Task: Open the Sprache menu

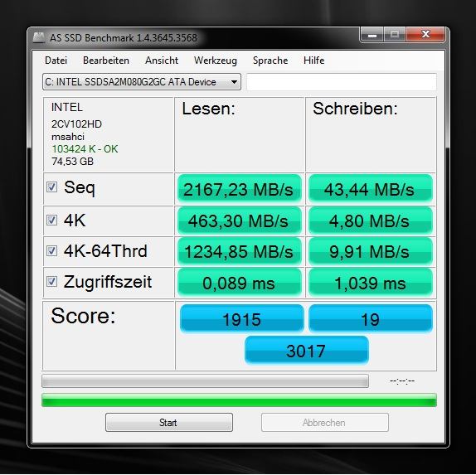Action: coord(270,61)
